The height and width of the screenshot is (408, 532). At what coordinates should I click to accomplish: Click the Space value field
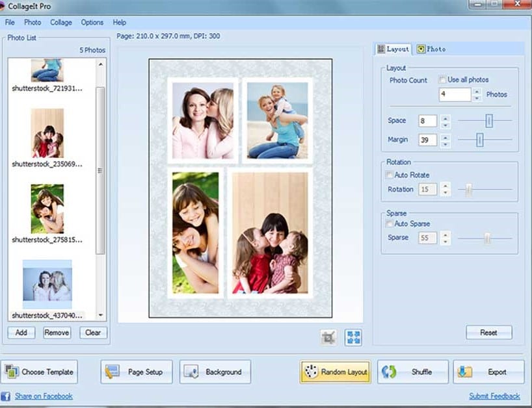[427, 121]
